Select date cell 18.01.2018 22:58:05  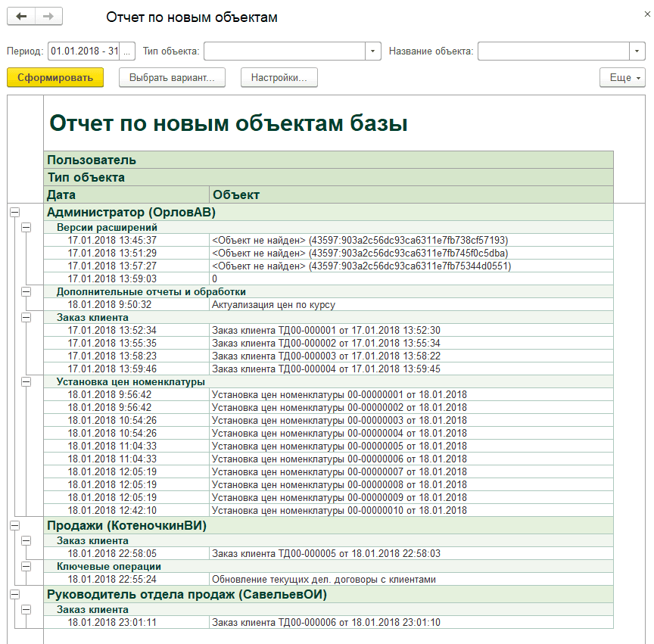[126, 553]
